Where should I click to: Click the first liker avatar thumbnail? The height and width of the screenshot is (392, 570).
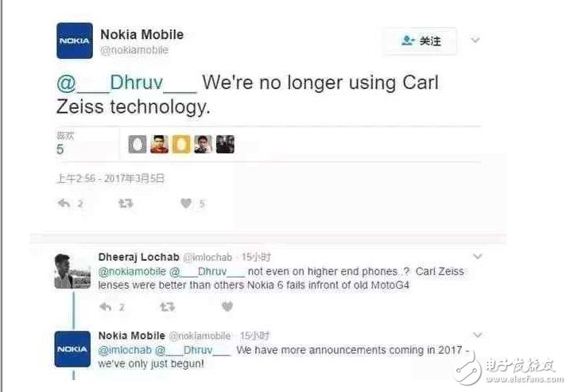click(138, 144)
